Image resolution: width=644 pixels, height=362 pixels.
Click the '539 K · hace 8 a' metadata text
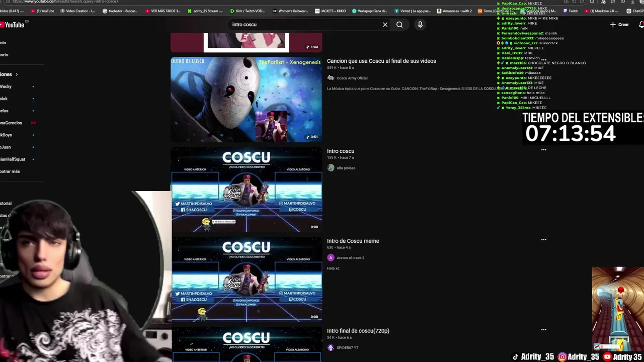point(341,68)
